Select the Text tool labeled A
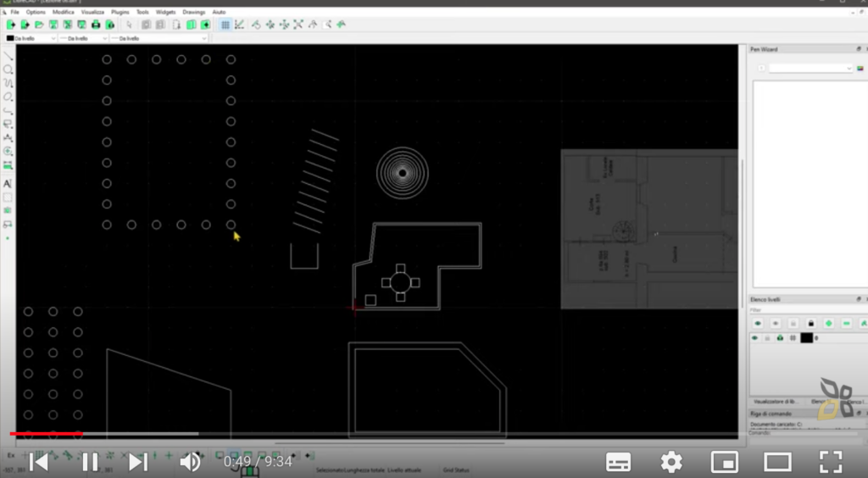This screenshot has width=868, height=478. pyautogui.click(x=8, y=184)
